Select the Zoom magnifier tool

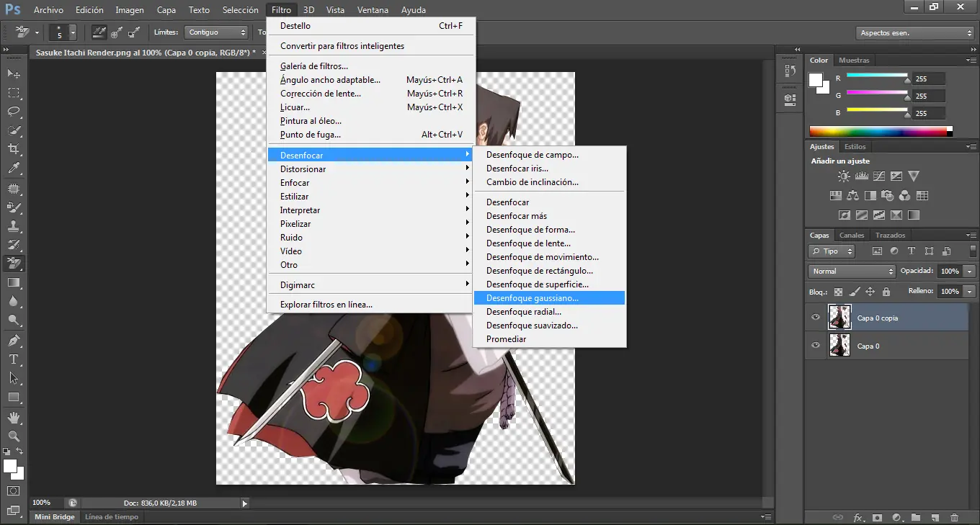pos(14,436)
